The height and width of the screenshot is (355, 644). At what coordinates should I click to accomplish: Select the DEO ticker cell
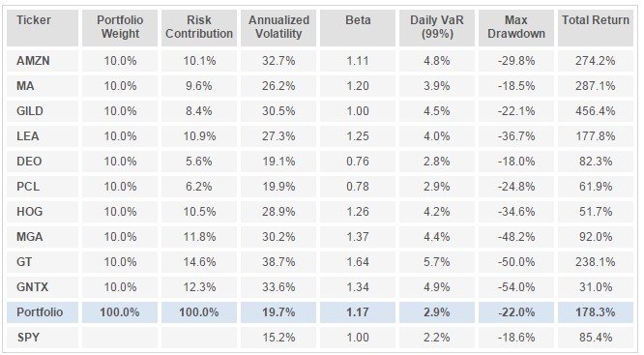pos(43,162)
